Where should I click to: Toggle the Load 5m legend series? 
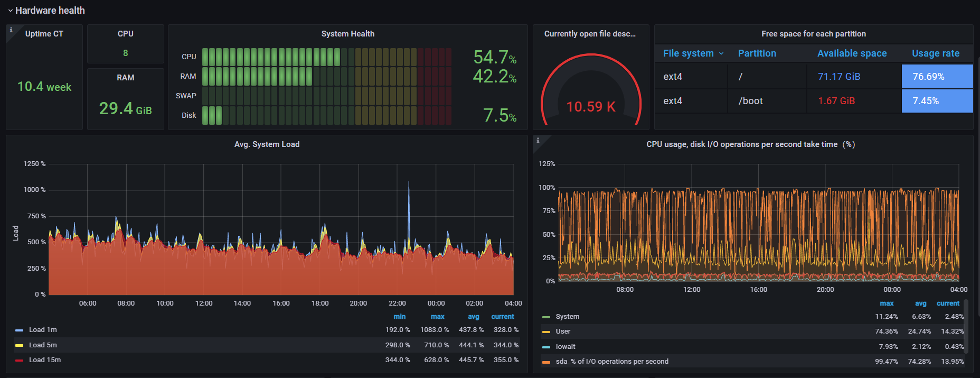pos(43,345)
